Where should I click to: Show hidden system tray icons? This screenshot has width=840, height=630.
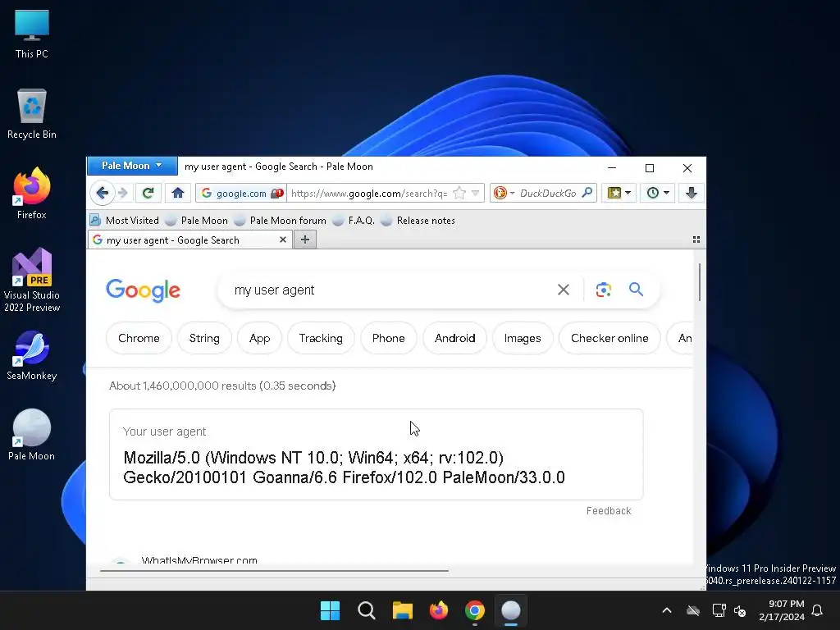[667, 610]
